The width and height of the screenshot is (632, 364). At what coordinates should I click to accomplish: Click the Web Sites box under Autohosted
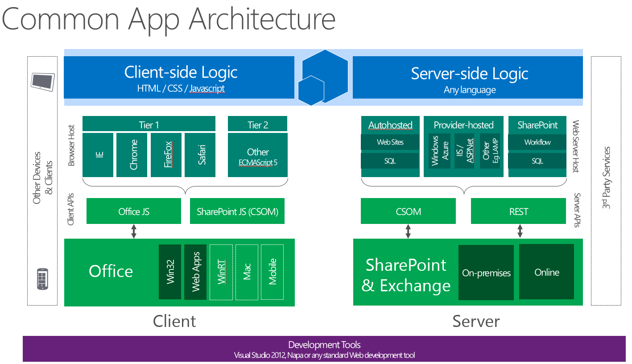click(x=390, y=142)
